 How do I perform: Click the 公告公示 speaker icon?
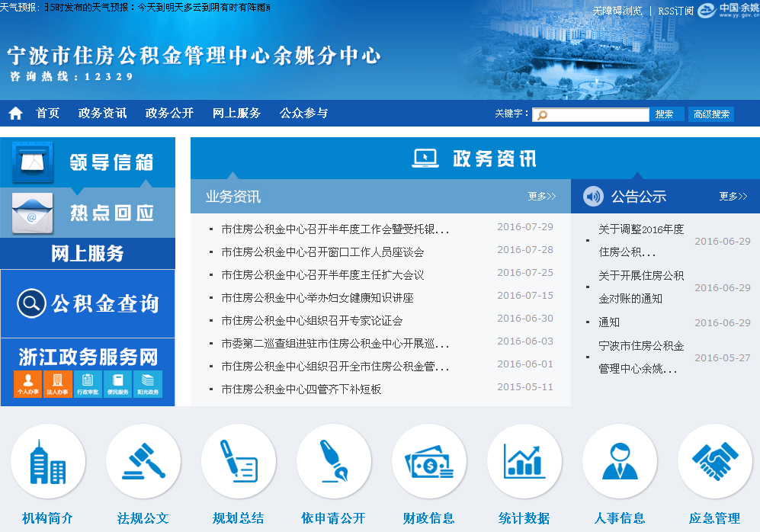[x=593, y=196]
